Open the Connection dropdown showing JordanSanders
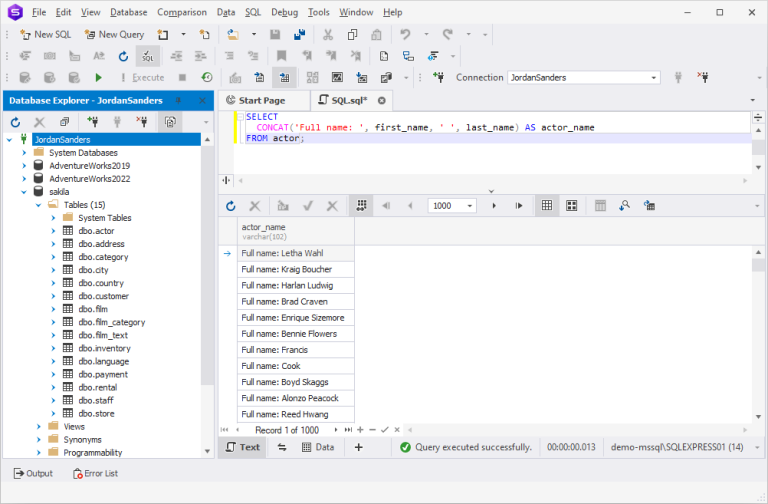The image size is (768, 504). coord(583,77)
